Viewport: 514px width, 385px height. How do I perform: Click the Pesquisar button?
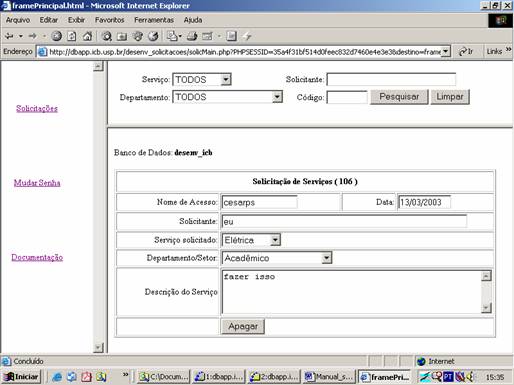click(x=399, y=97)
